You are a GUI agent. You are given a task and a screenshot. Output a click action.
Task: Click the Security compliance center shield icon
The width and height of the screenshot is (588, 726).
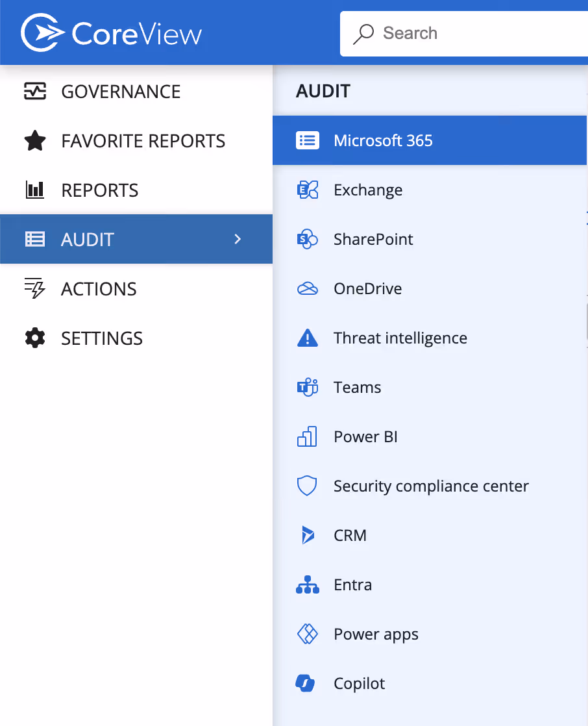307,486
